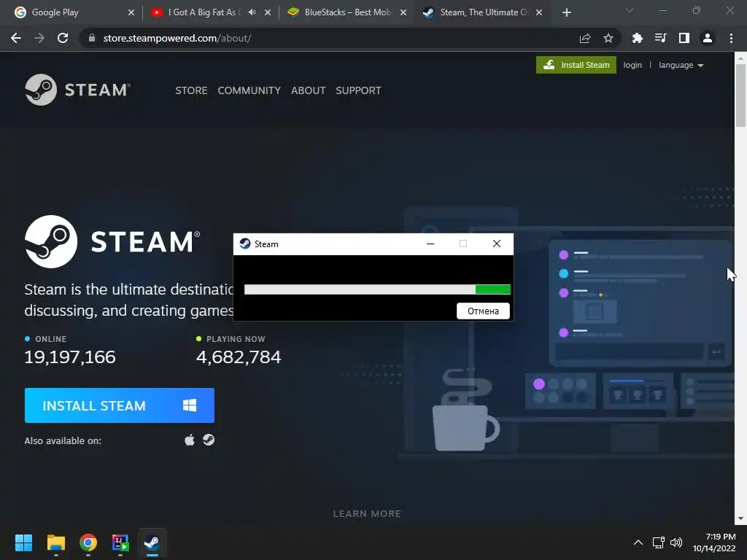
Task: Click the Steam icon in dialog title bar
Action: click(x=245, y=244)
